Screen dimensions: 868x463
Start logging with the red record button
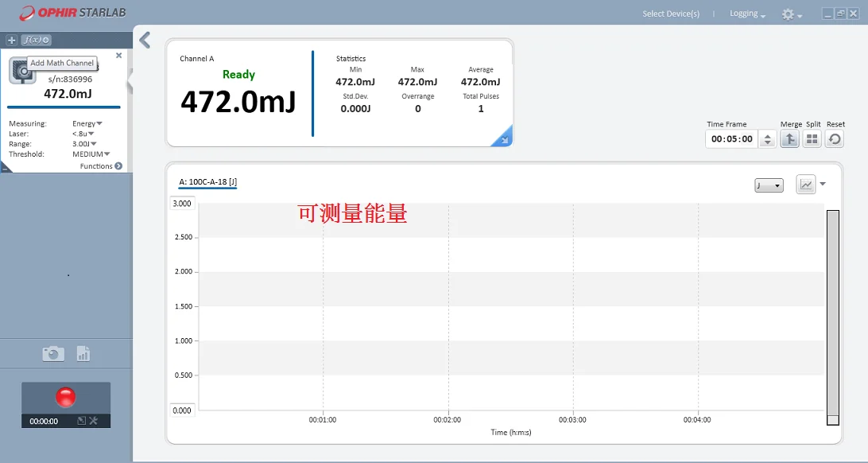(x=65, y=397)
